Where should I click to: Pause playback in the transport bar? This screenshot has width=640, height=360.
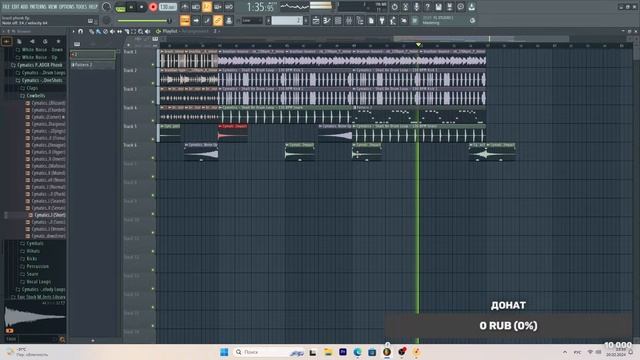(131, 7)
